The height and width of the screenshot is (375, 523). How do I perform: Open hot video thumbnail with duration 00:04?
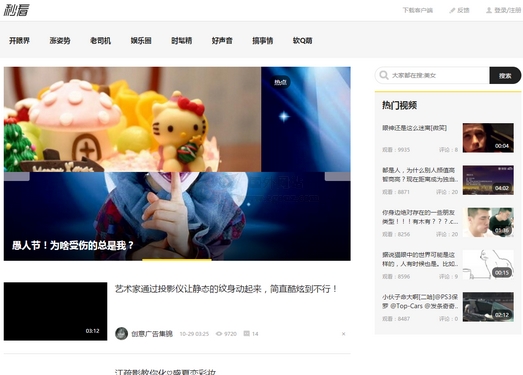tap(488, 138)
